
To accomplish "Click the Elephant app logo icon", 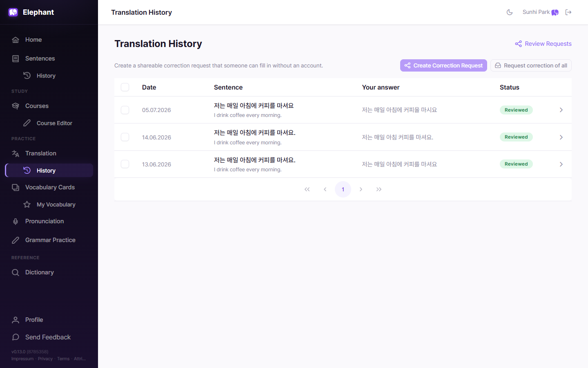I will pyautogui.click(x=13, y=12).
